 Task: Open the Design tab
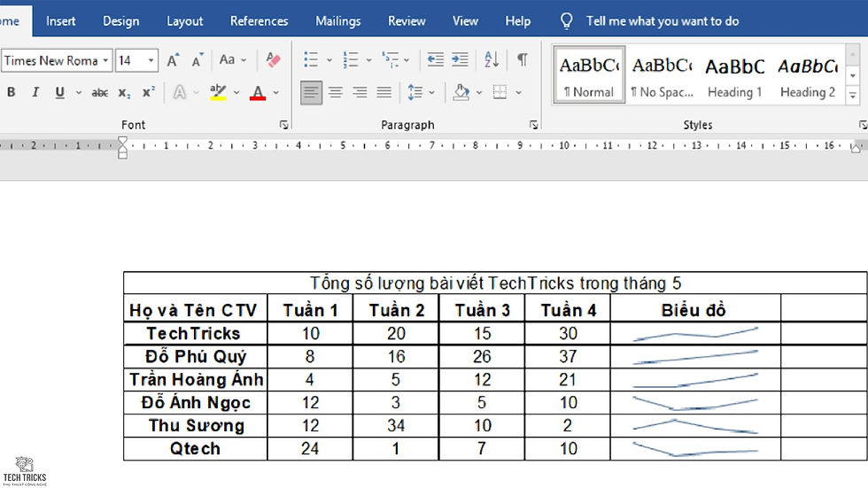pos(121,21)
